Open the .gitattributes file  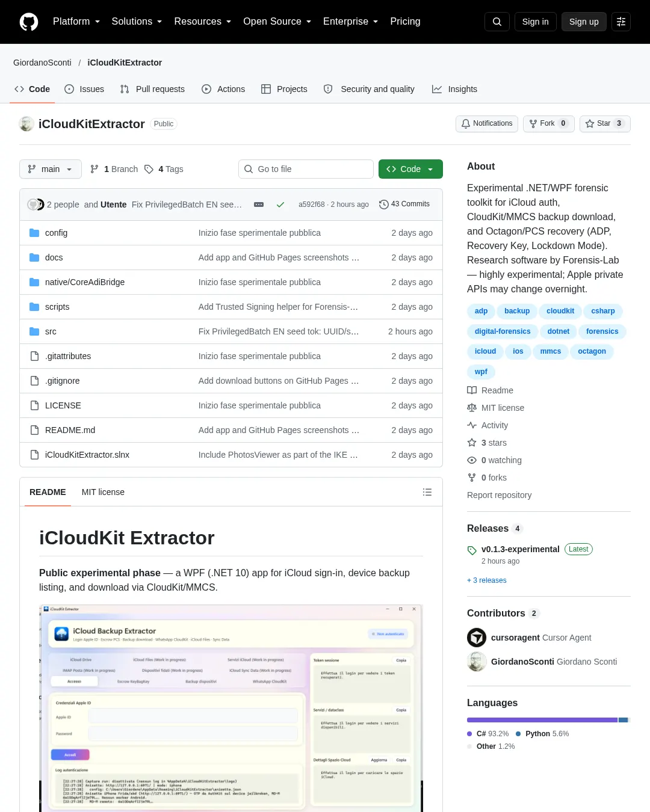[68, 356]
